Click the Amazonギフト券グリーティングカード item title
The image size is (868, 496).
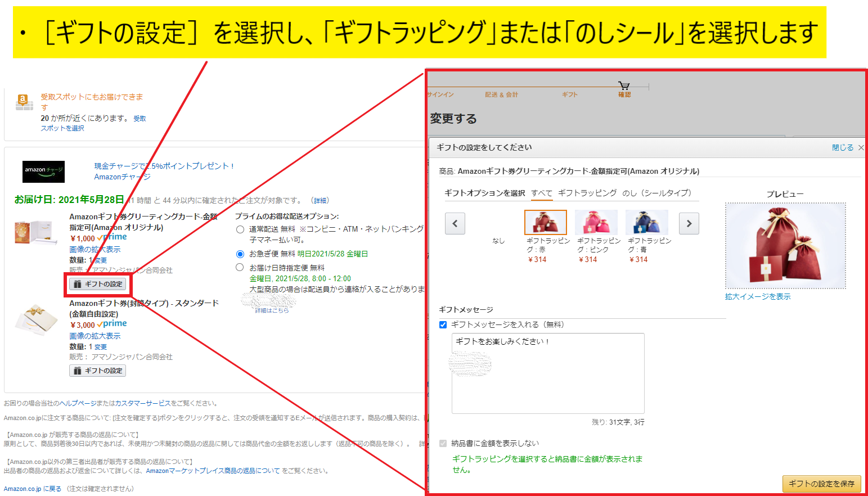143,222
